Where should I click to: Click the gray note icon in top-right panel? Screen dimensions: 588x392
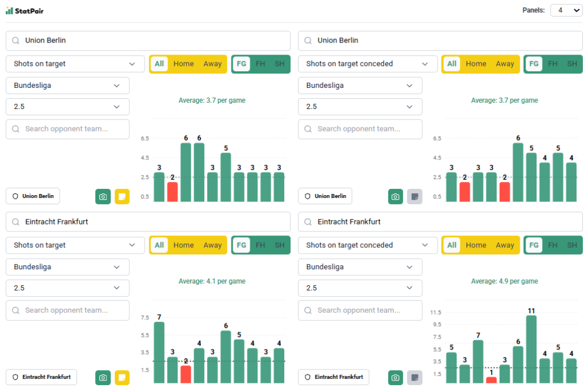tap(415, 196)
